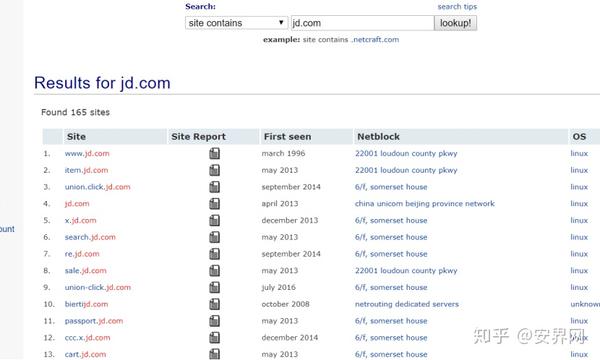
Task: Click china unicom beijing province network link
Action: coord(425,204)
